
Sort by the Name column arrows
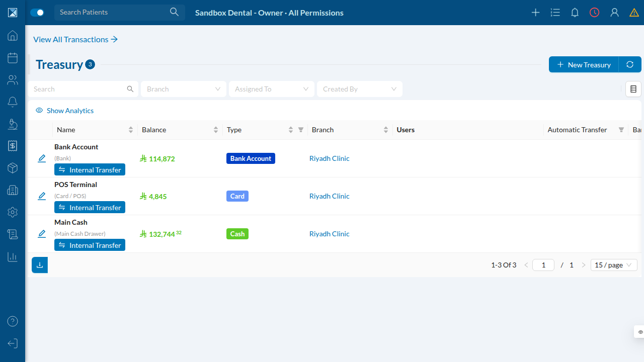point(131,130)
